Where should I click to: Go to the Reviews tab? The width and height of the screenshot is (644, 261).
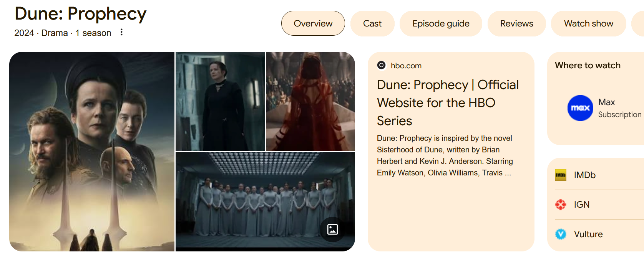coord(516,23)
